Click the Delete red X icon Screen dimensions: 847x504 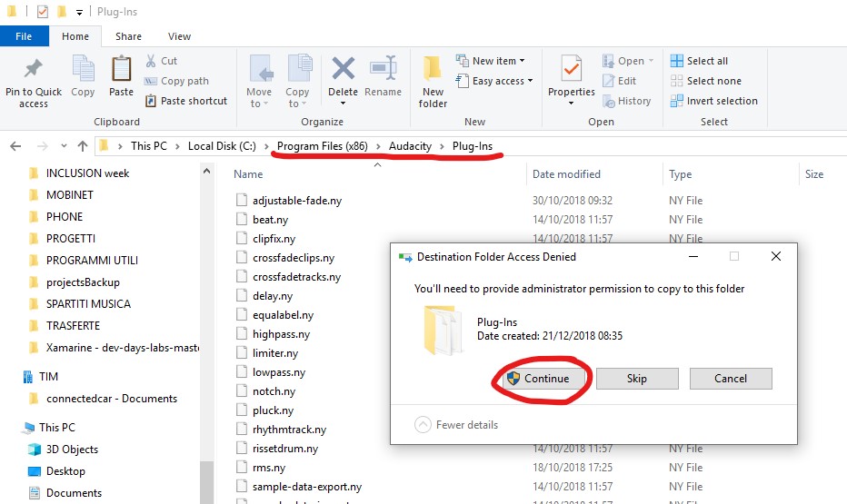[343, 70]
